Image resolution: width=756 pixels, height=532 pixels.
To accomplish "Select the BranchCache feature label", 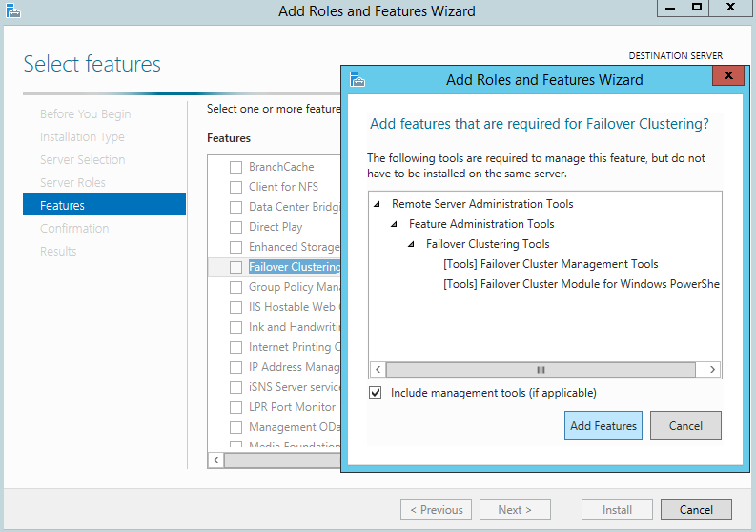I will [281, 167].
